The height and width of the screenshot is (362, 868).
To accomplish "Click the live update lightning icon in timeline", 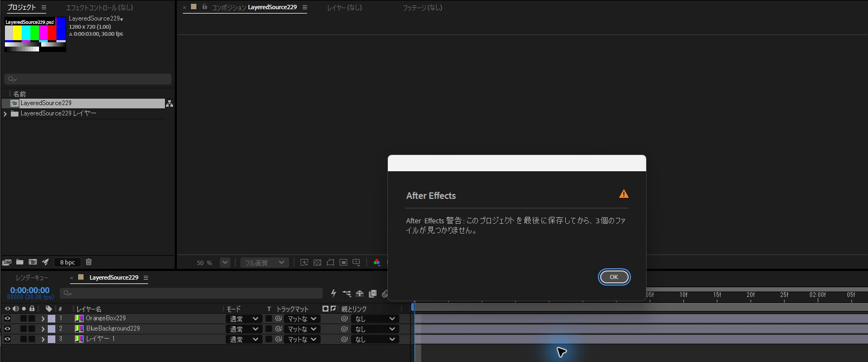I will 334,293.
